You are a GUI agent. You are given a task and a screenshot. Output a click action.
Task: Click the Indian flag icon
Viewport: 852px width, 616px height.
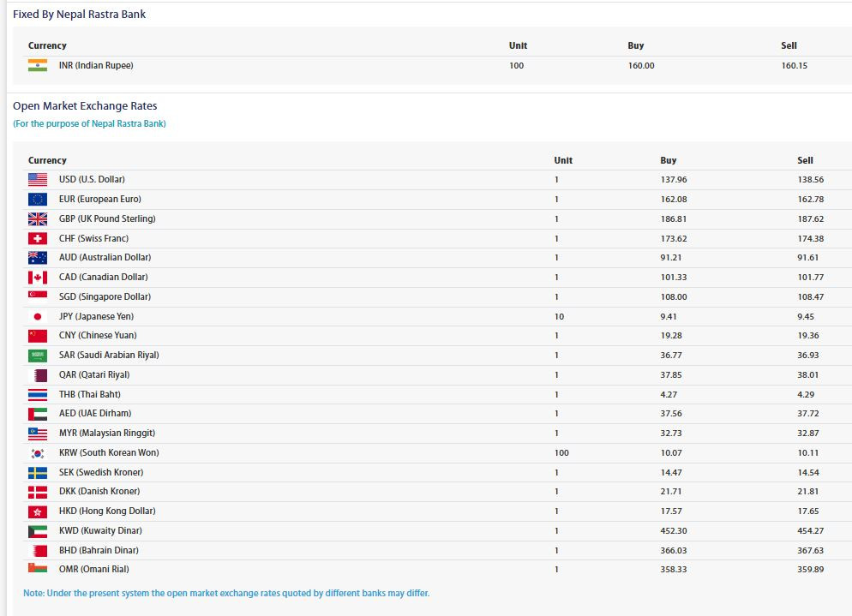[38, 65]
